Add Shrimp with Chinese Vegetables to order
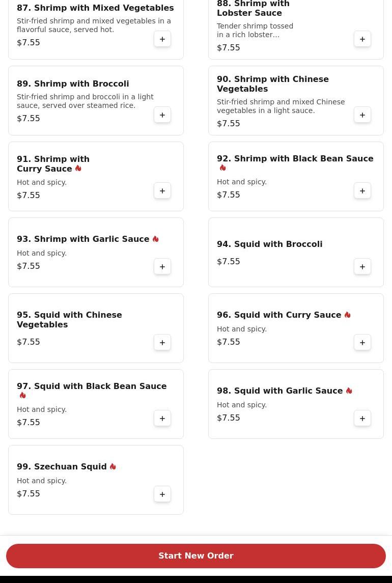 click(x=362, y=115)
